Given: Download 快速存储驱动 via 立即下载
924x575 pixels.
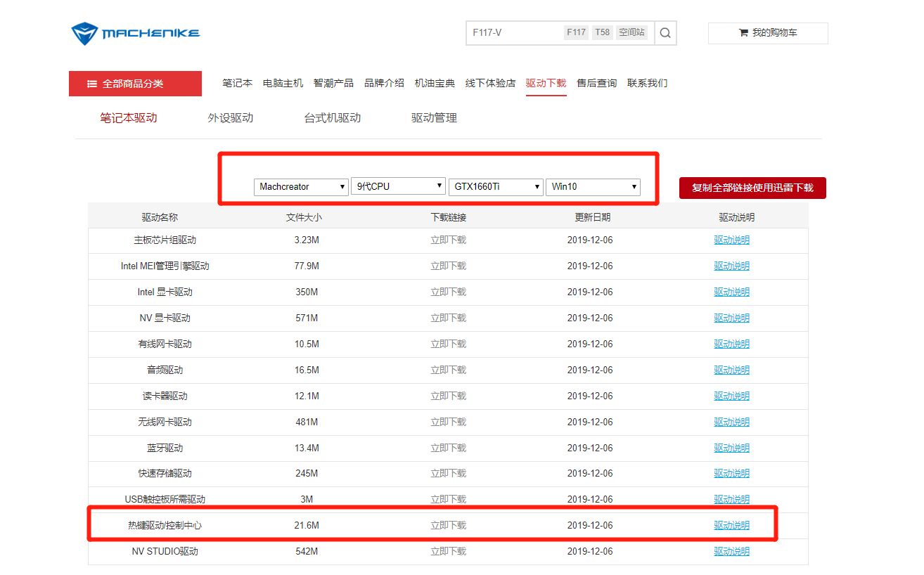Looking at the screenshot, I should (449, 473).
